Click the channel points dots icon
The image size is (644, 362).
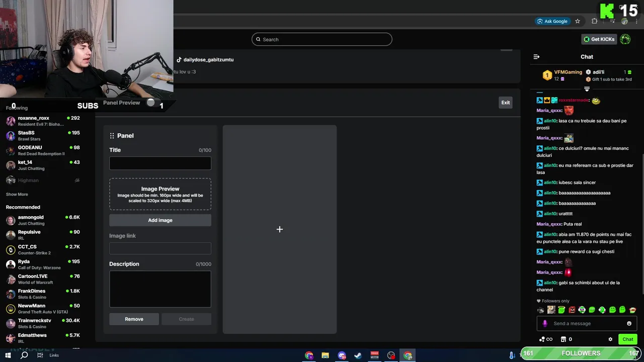pyautogui.click(x=541, y=339)
